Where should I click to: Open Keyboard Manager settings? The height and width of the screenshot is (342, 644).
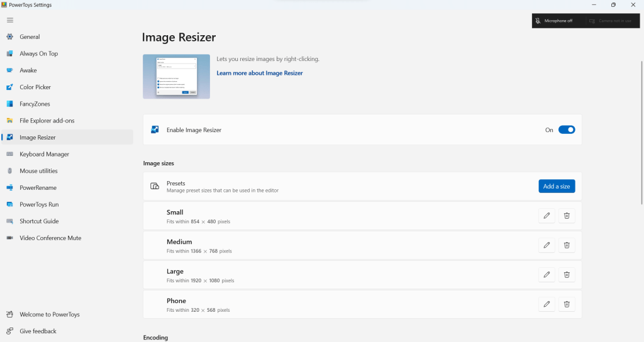pos(67,154)
